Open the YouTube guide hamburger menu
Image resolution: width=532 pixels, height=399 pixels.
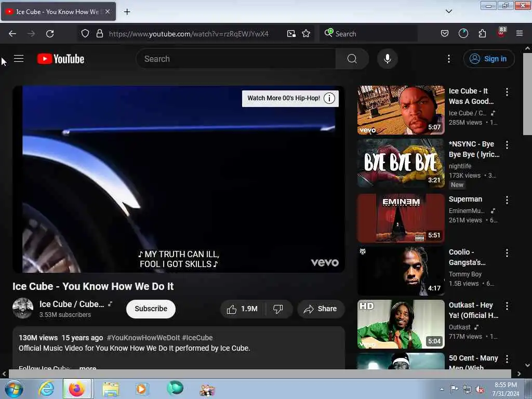19,59
